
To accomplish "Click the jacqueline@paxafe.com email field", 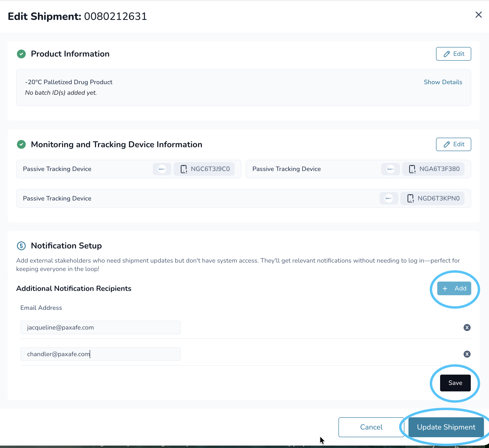I will click(100, 328).
